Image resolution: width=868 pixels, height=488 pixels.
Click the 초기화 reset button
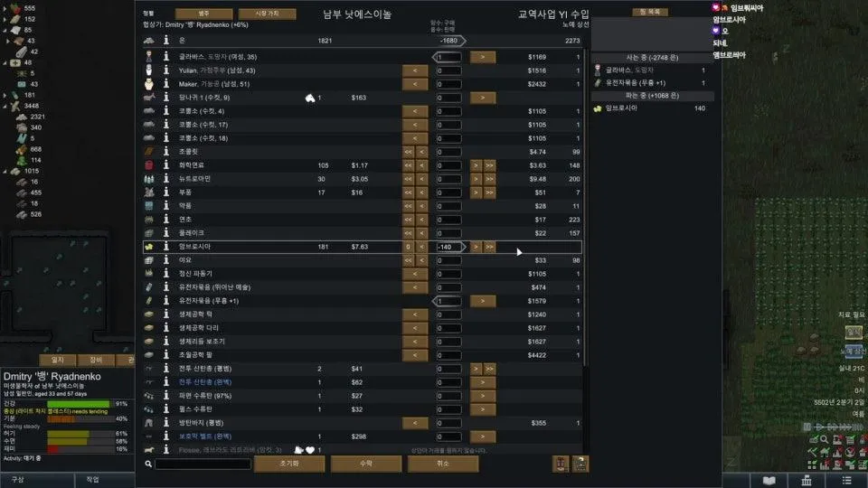pos(289,464)
